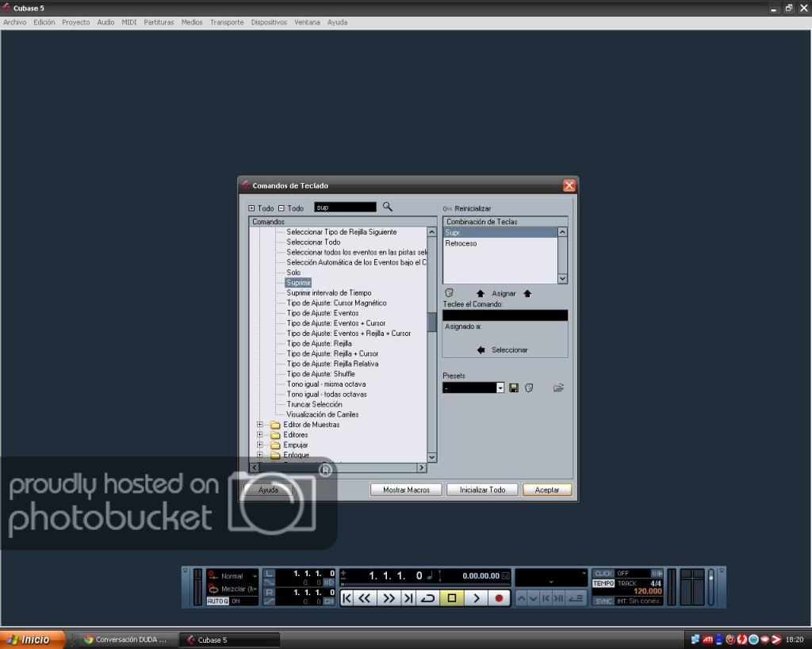Click tempo value 120.000

[647, 591]
